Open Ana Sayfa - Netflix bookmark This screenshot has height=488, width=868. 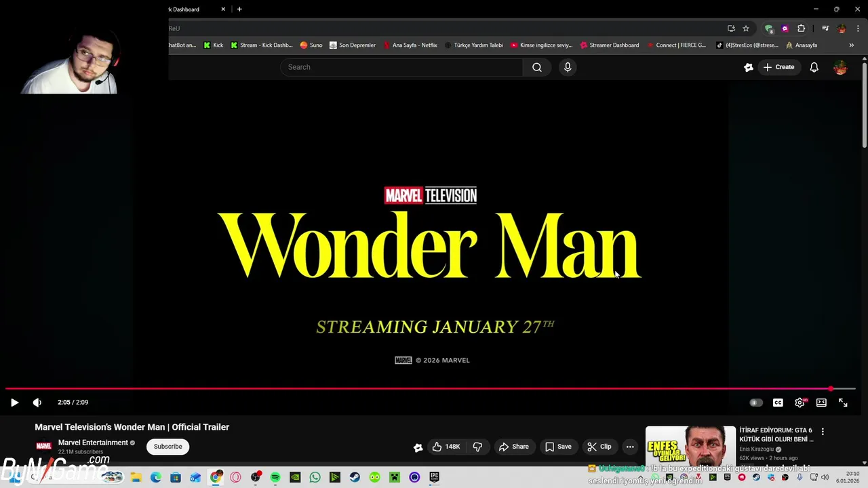coord(410,45)
